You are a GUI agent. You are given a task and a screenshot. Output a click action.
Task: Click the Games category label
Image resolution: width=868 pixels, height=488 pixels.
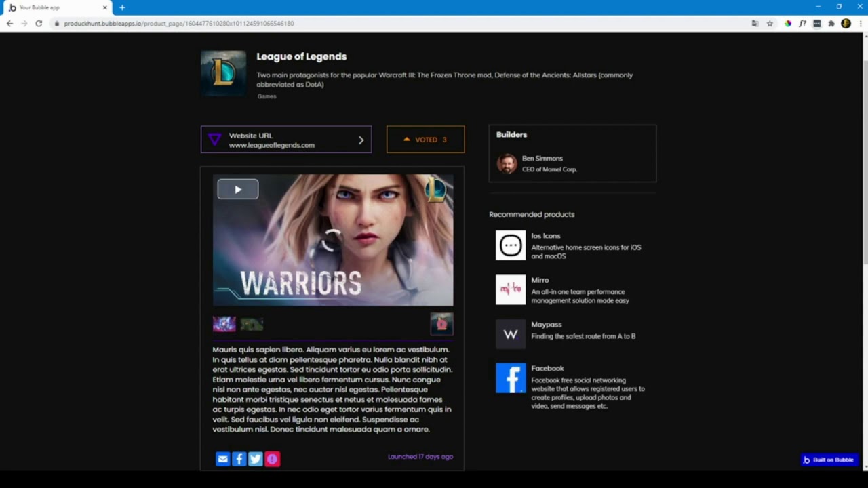(x=267, y=96)
